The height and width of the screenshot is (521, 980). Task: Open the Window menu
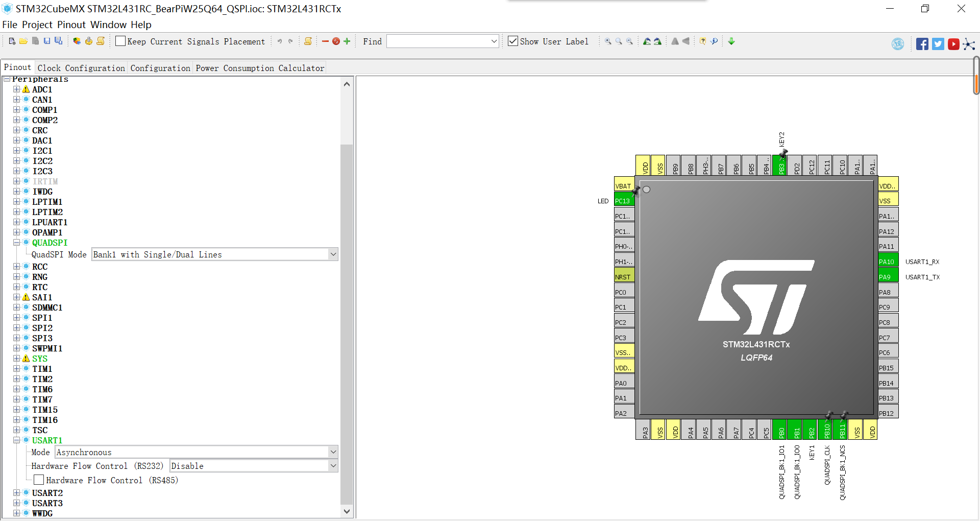108,25
